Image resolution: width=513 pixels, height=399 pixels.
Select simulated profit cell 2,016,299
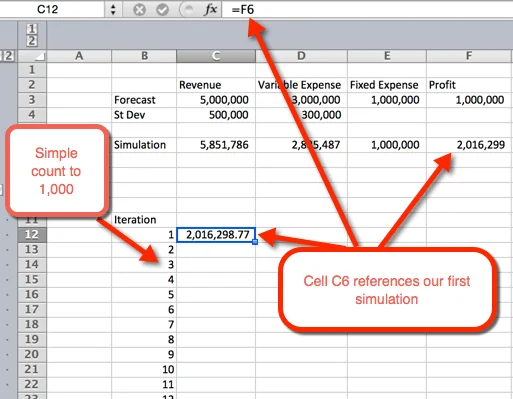[469, 145]
